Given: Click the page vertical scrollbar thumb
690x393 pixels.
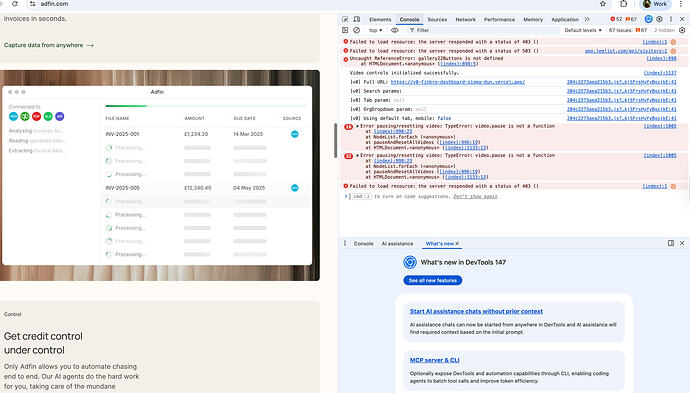Looking at the screenshot, I should tap(335, 141).
